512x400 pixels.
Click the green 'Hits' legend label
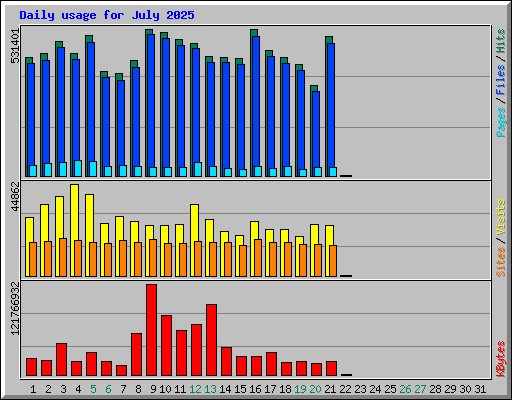(501, 41)
